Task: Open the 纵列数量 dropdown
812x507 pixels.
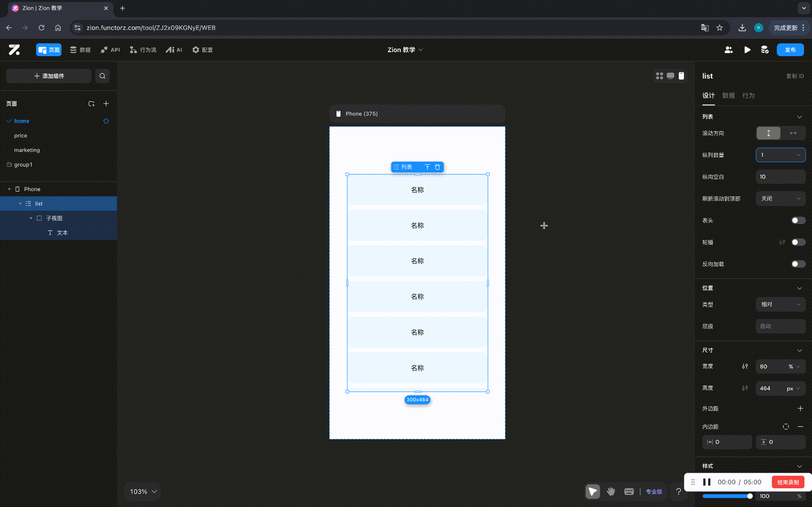Action: (x=780, y=155)
